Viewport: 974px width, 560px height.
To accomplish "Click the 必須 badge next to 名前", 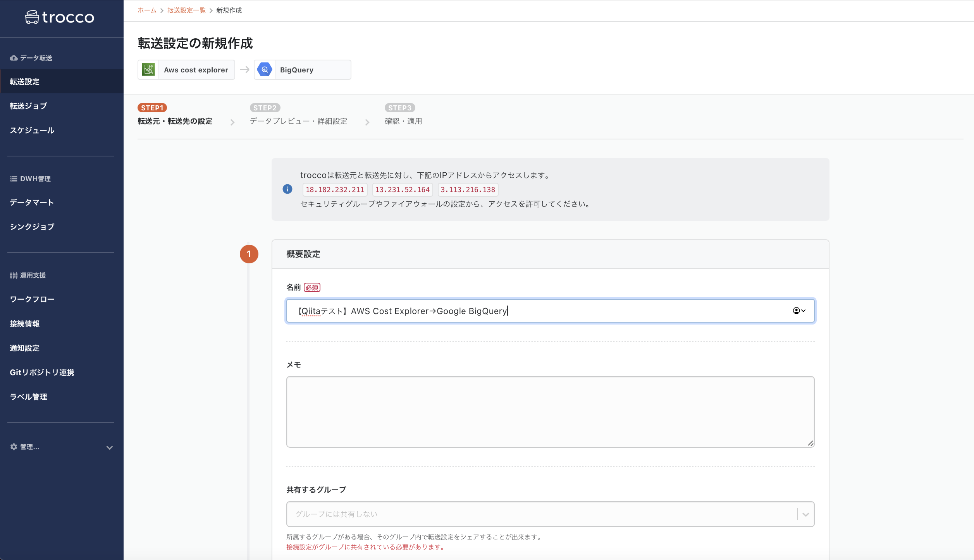I will point(312,288).
